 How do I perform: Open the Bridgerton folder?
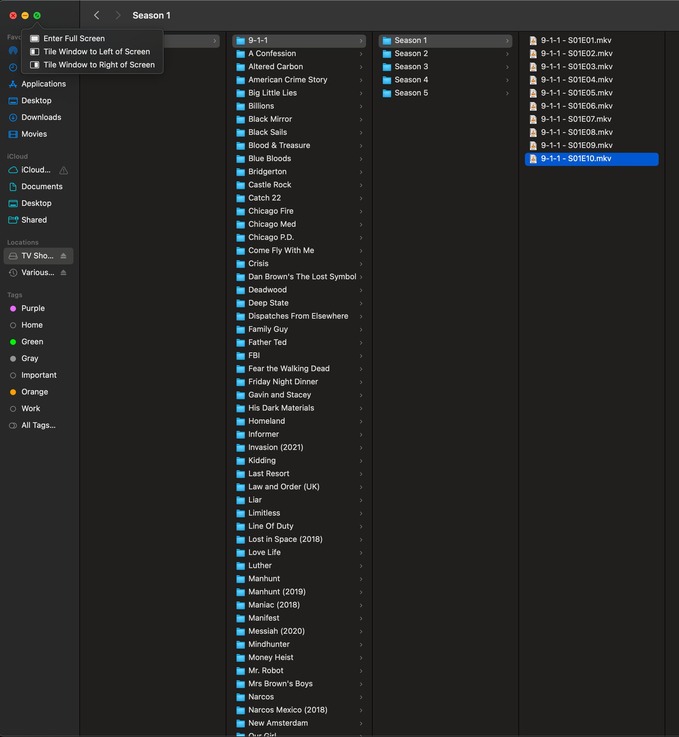(299, 172)
